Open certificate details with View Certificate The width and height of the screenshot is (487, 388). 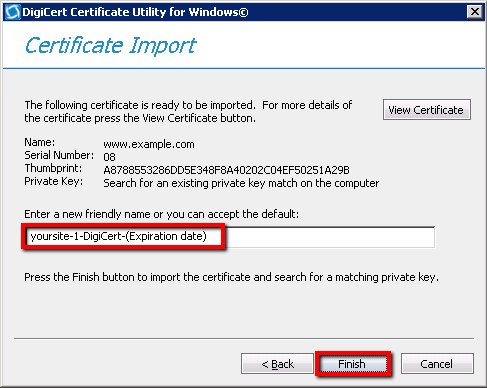(427, 109)
